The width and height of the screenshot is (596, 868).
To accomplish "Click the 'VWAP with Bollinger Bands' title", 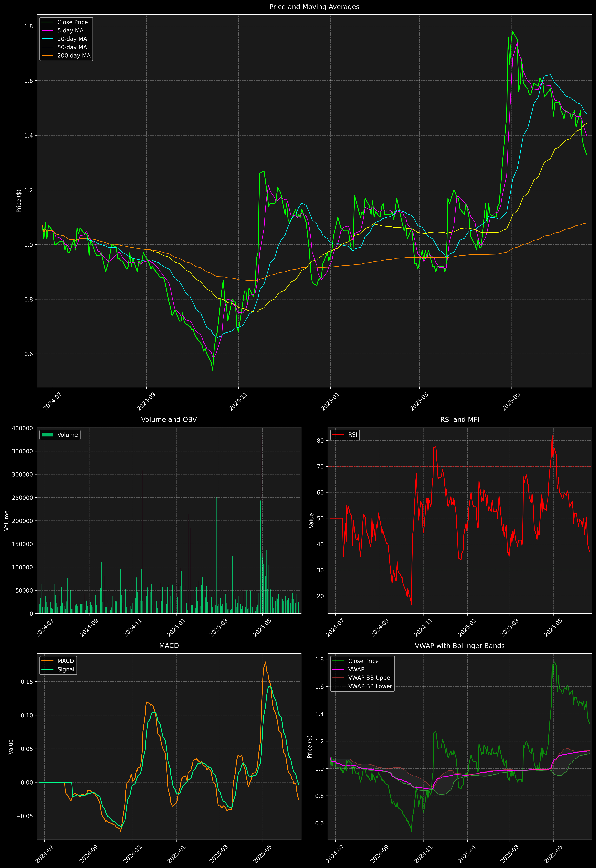I will (x=460, y=646).
